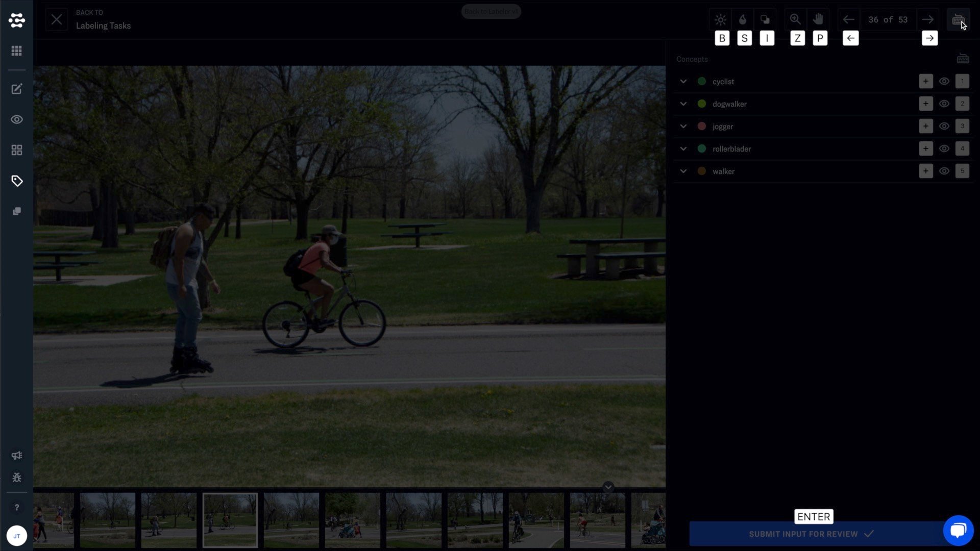Screen dimensions: 980x551
Task: Select the saturation droplet tool
Action: 743,20
